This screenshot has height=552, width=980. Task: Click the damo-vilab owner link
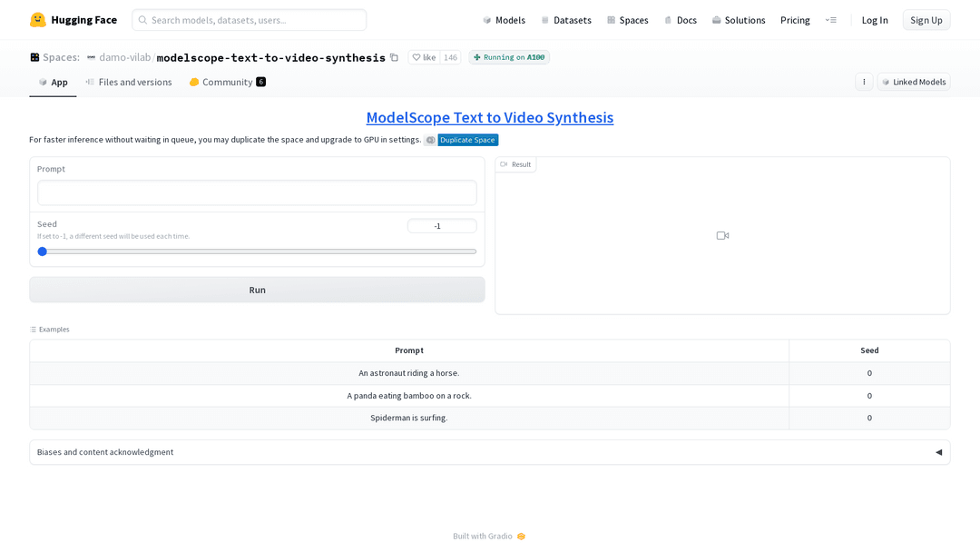pos(125,57)
